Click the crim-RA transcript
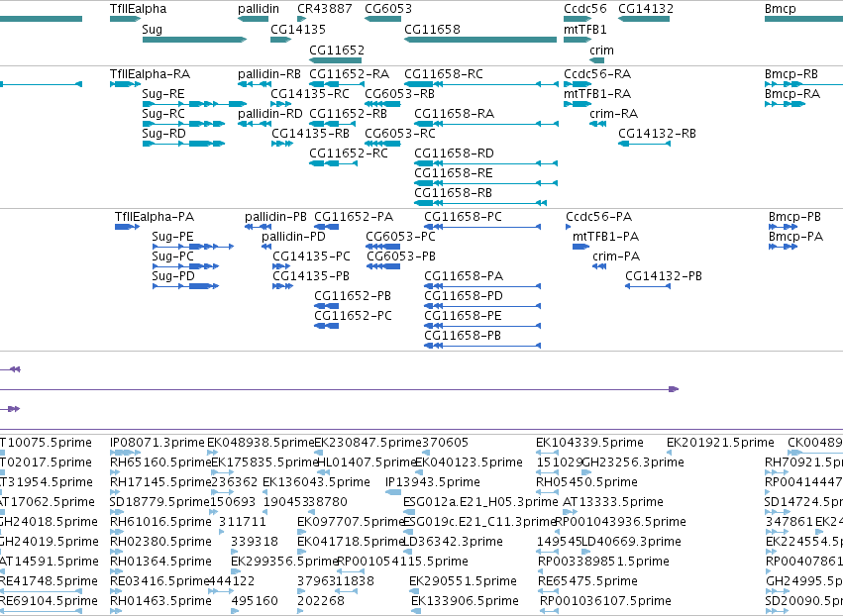Image resolution: width=843 pixels, height=616 pixels. click(597, 124)
